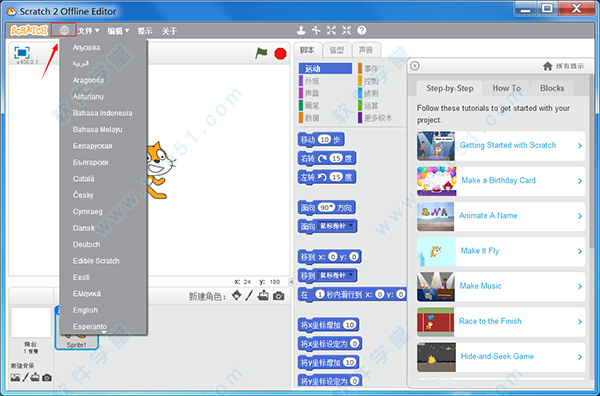Screen dimensions: 600x396
Task: Choose English from language list
Action: [85, 310]
